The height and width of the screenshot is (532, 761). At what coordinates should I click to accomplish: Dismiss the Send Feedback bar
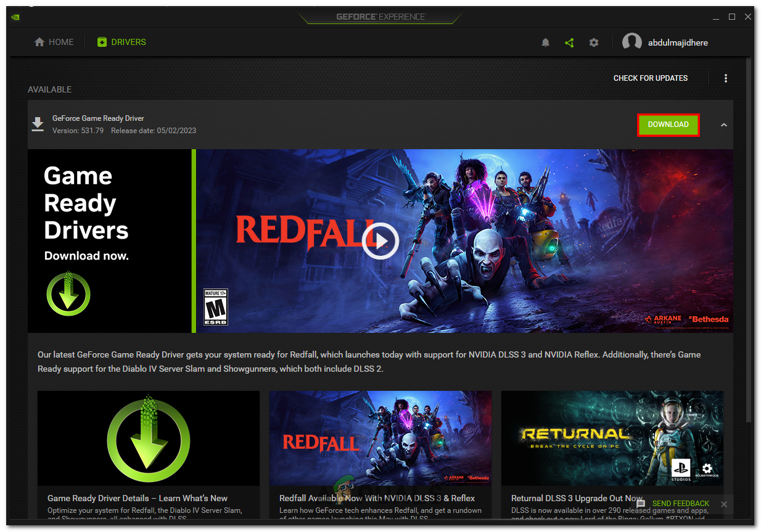(x=724, y=504)
